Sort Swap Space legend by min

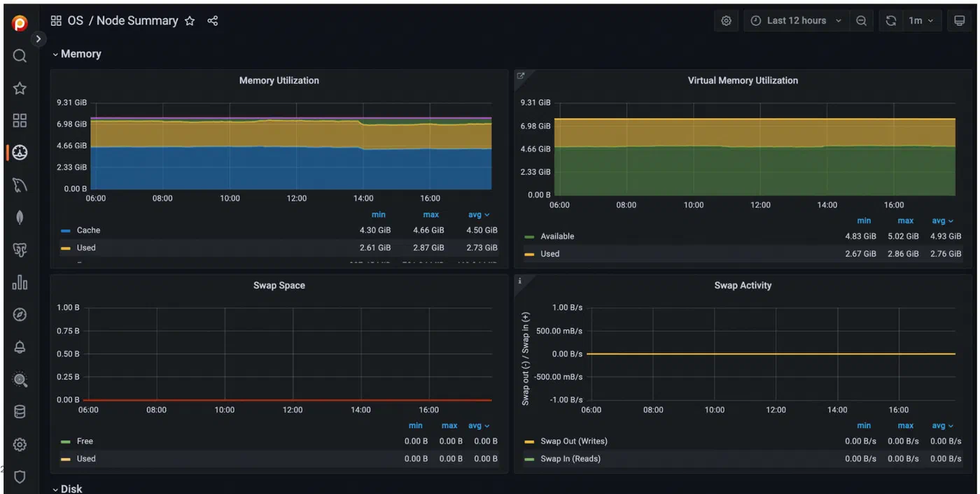[x=416, y=425]
